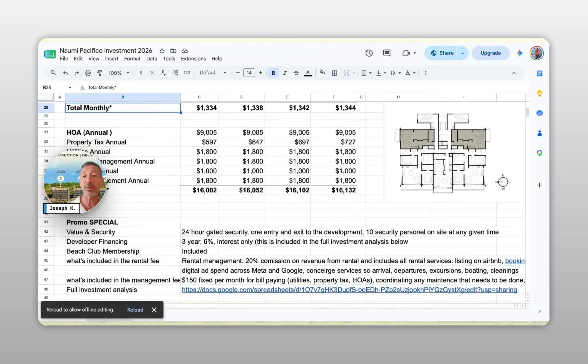Viewport: 588px width, 364px height.
Task: Open the Default font dropdown
Action: pos(213,73)
